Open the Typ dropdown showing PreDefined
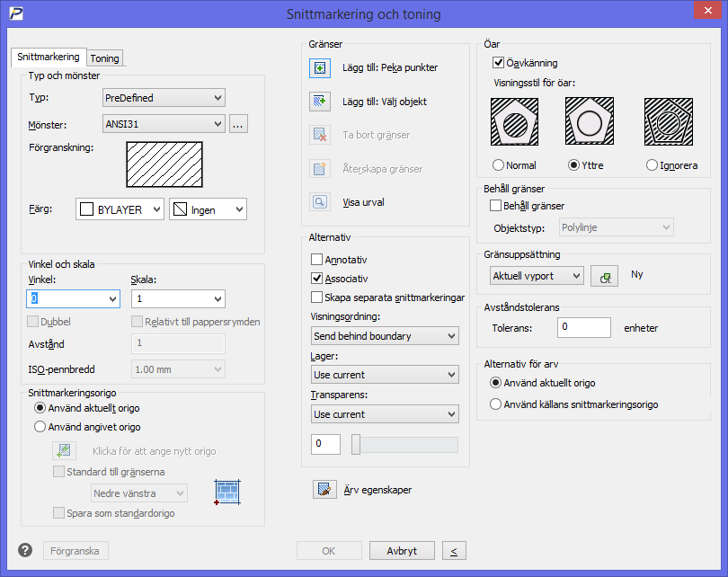728x577 pixels. [164, 97]
